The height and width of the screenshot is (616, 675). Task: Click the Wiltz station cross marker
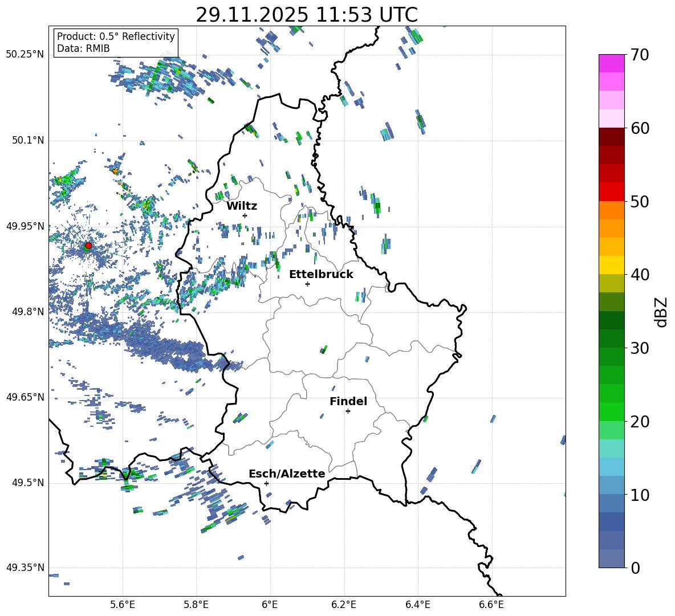coord(245,215)
